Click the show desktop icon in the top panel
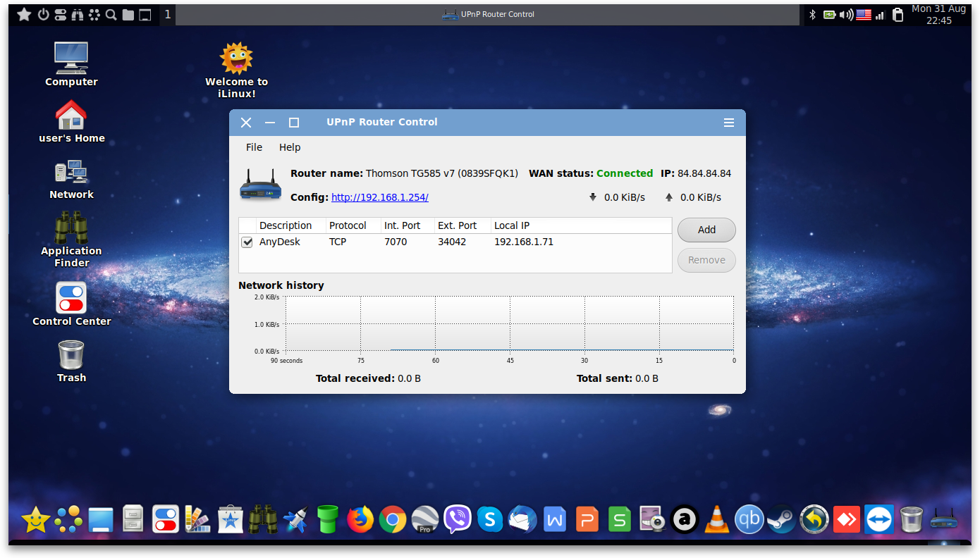 click(x=145, y=14)
